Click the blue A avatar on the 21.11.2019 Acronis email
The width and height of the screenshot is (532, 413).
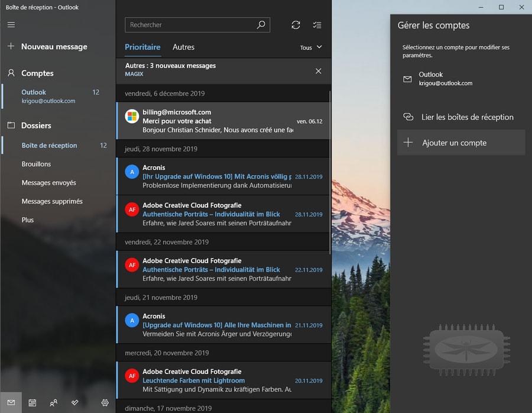pyautogui.click(x=132, y=320)
